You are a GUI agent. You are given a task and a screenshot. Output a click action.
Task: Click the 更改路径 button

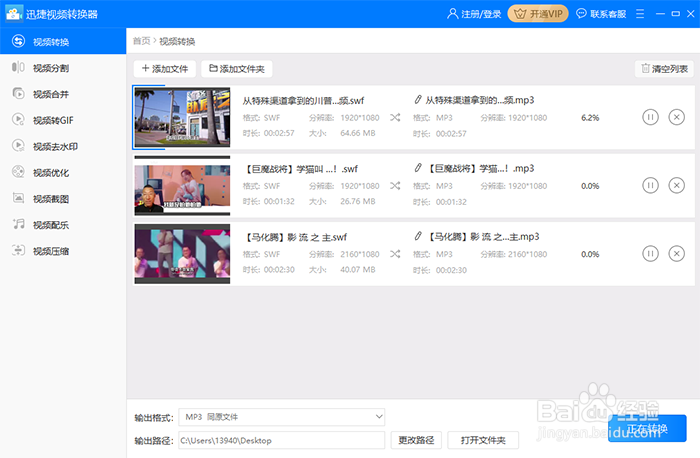416,441
